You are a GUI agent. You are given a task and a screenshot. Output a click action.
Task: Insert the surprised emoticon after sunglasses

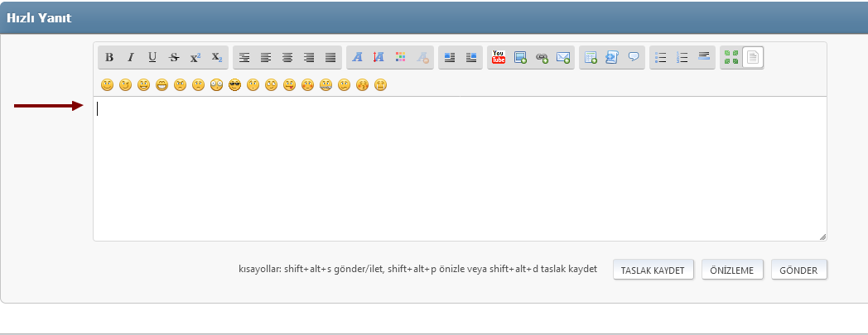[x=253, y=85]
